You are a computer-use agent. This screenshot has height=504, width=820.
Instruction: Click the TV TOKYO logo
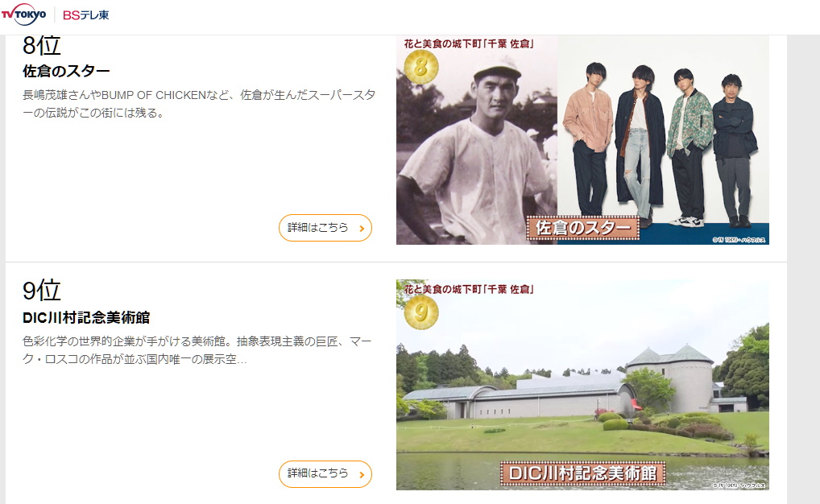point(23,14)
